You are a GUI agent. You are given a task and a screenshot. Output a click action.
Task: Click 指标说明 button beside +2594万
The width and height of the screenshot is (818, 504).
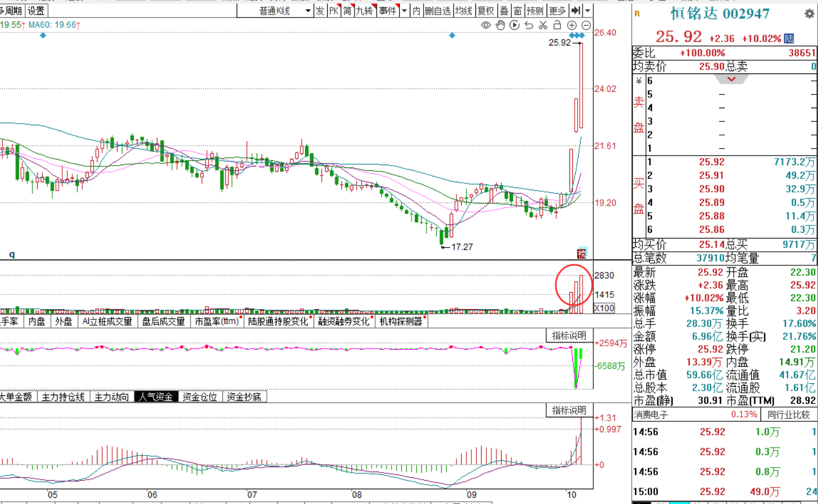tap(569, 335)
